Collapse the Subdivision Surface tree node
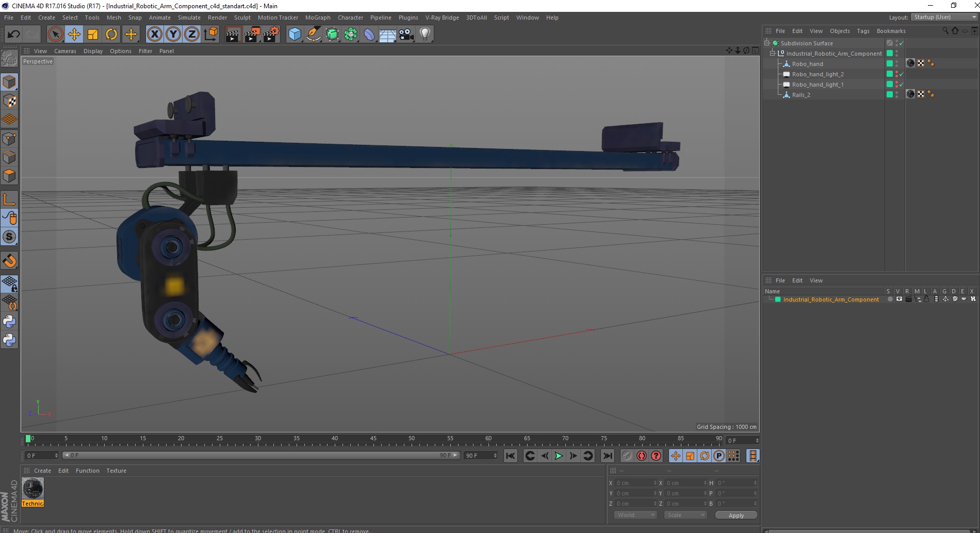The width and height of the screenshot is (980, 533). point(767,43)
